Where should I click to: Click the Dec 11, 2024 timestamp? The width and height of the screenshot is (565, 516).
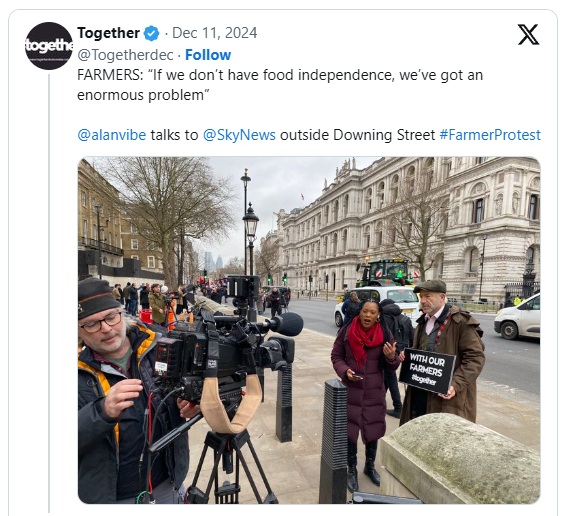(x=215, y=33)
